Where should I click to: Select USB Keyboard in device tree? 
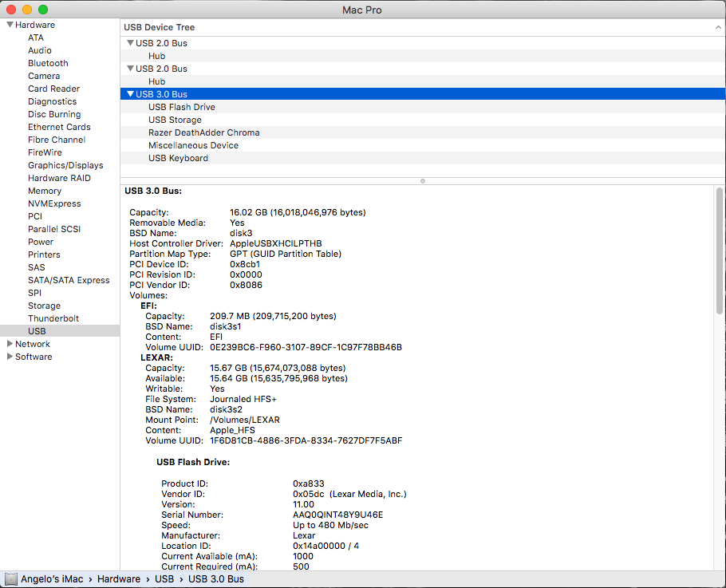point(178,158)
